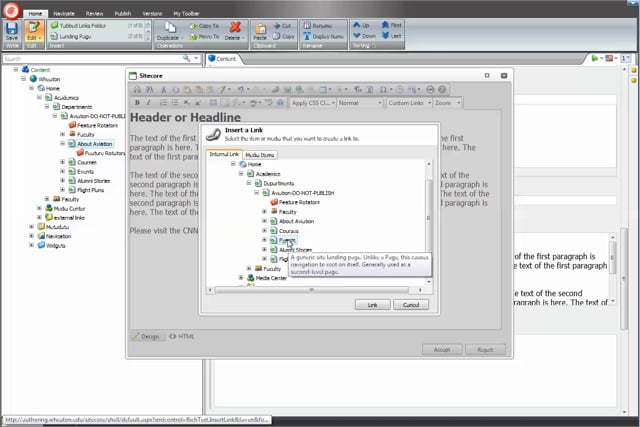
Task: Expand the Navigation node in content tree
Action: pyautogui.click(x=31, y=236)
